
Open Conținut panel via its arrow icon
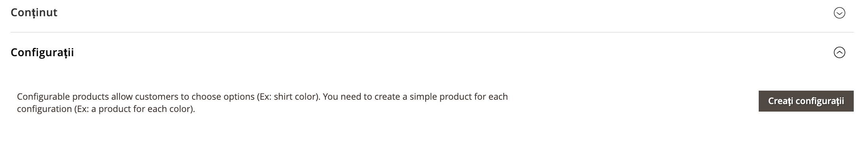pos(839,13)
